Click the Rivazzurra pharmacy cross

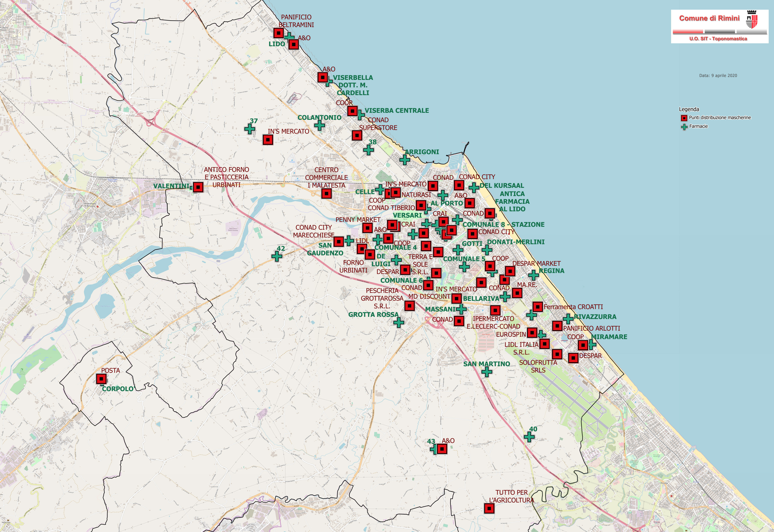click(x=568, y=319)
